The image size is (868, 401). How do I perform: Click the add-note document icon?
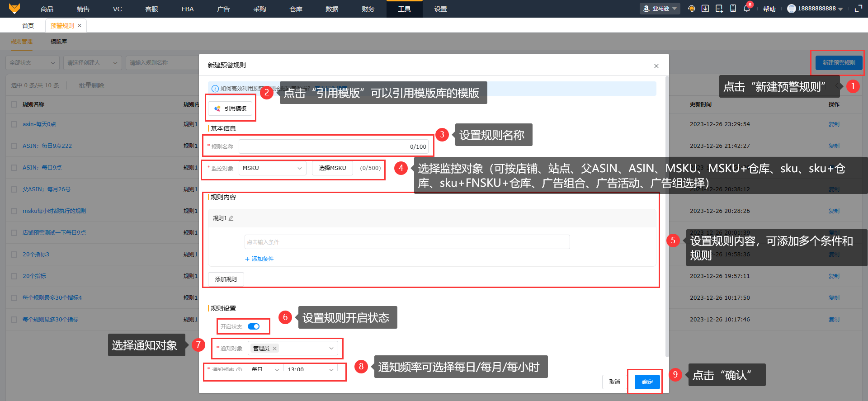[719, 9]
